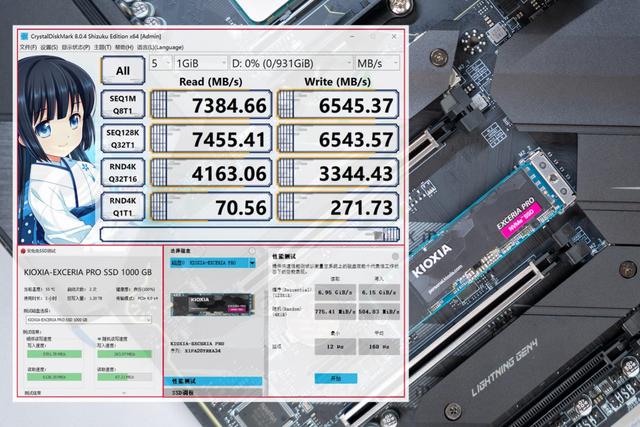Click the blue 开始 button
640x427 pixels.
[x=336, y=378]
